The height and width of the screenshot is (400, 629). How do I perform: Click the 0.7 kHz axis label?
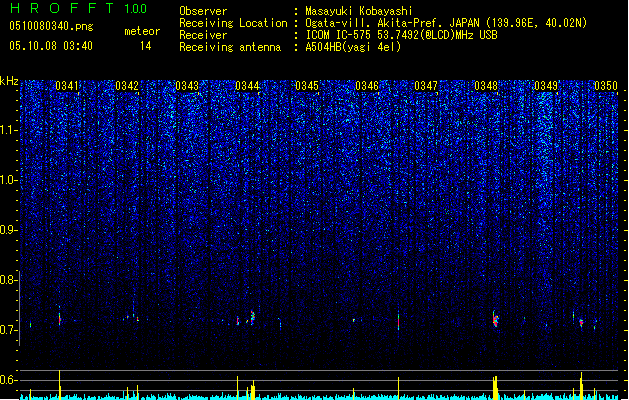pyautogui.click(x=9, y=330)
